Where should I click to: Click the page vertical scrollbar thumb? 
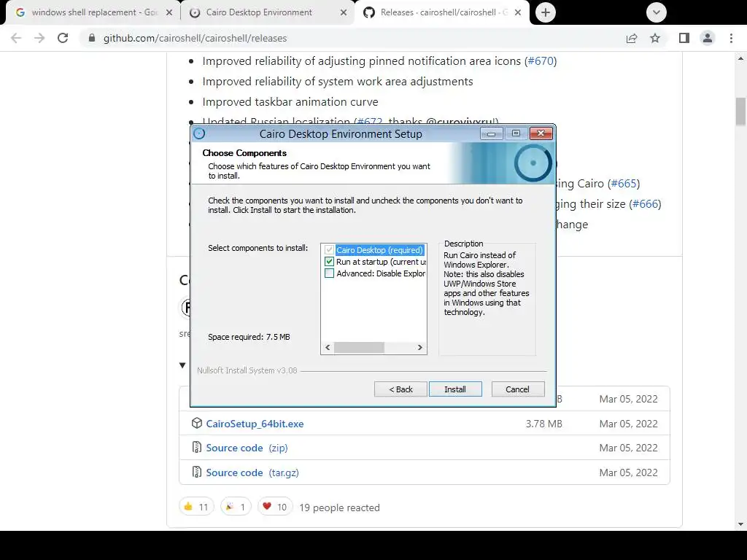pos(740,112)
